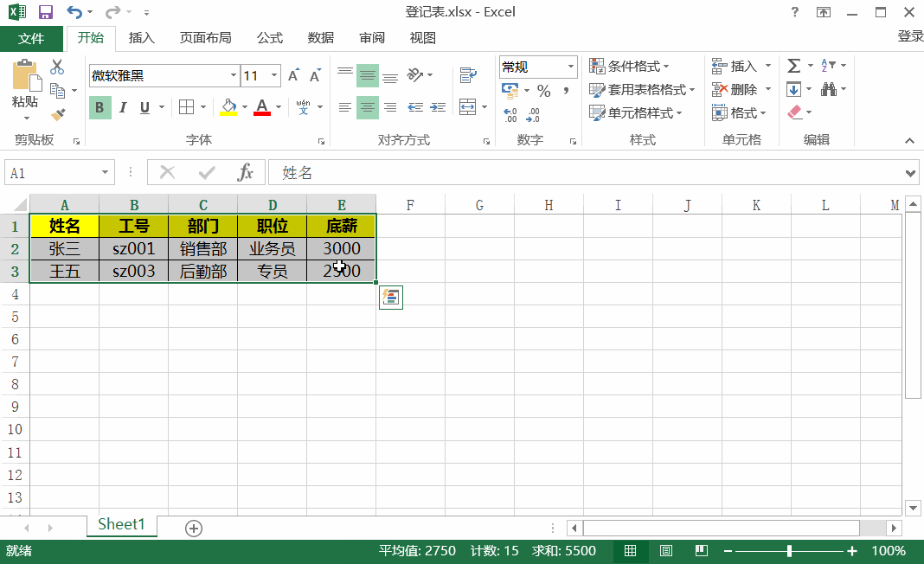Decrease decimal places

pyautogui.click(x=532, y=114)
